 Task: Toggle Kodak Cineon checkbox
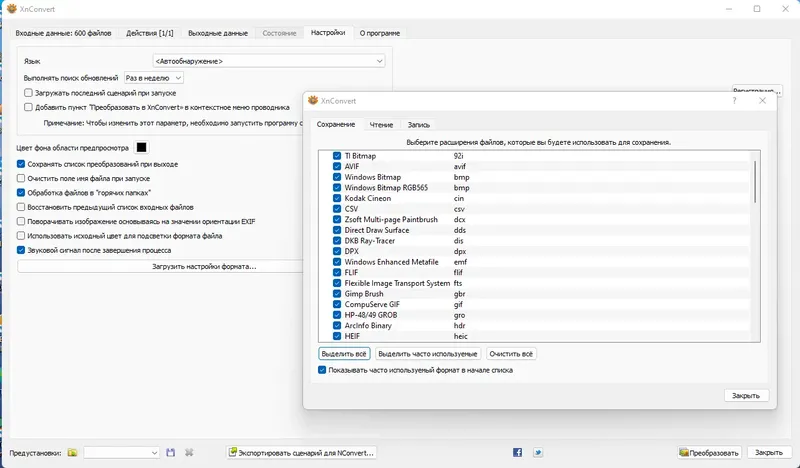(337, 198)
